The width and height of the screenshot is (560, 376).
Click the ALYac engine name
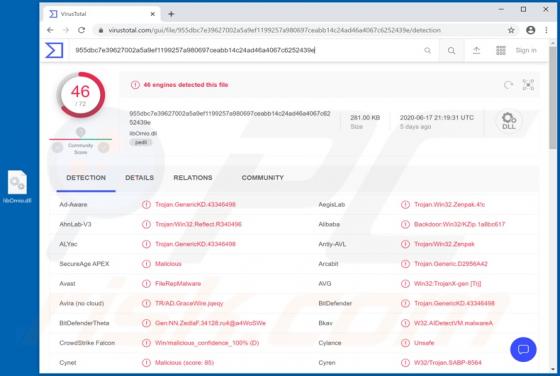pos(68,244)
